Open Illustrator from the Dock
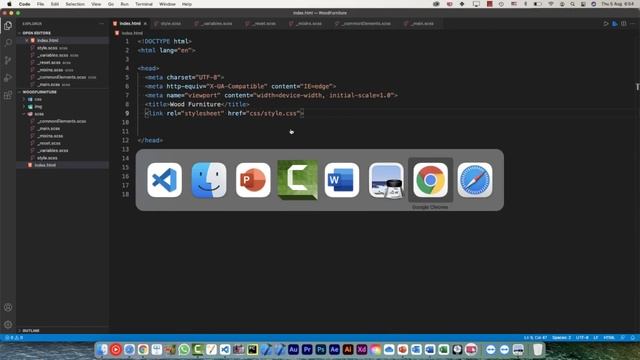 click(348, 349)
